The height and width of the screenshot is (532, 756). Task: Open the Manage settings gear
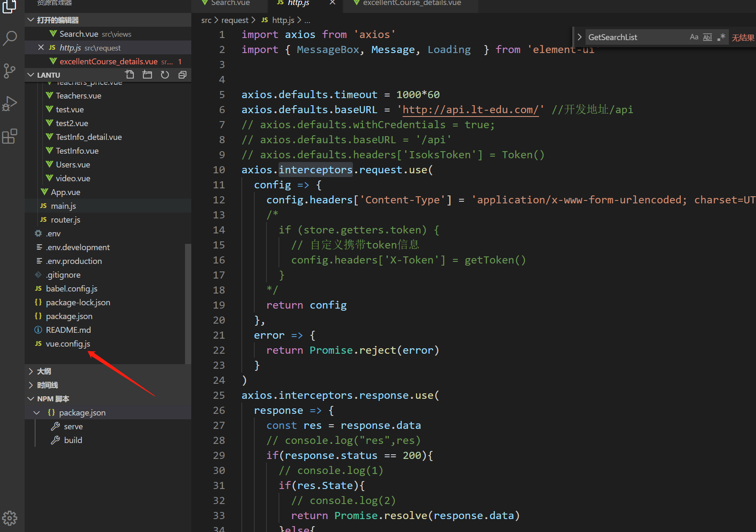tap(10, 518)
